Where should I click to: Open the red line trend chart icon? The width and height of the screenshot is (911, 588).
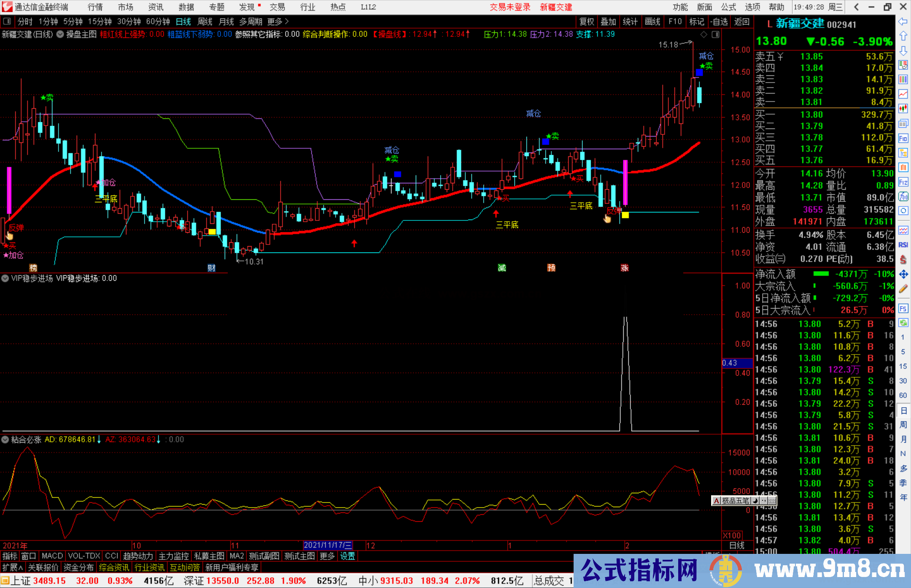[x=903, y=94]
